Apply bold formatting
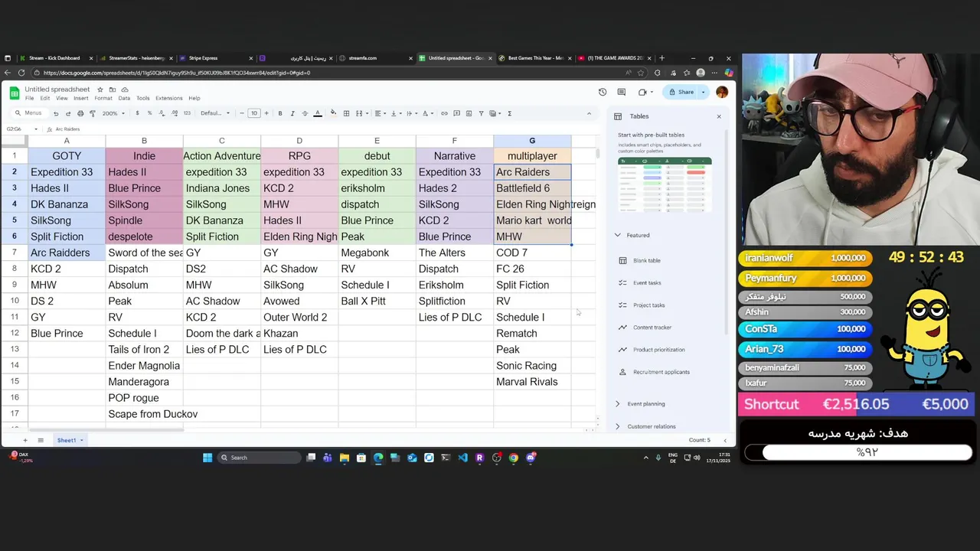The width and height of the screenshot is (980, 551). (280, 113)
